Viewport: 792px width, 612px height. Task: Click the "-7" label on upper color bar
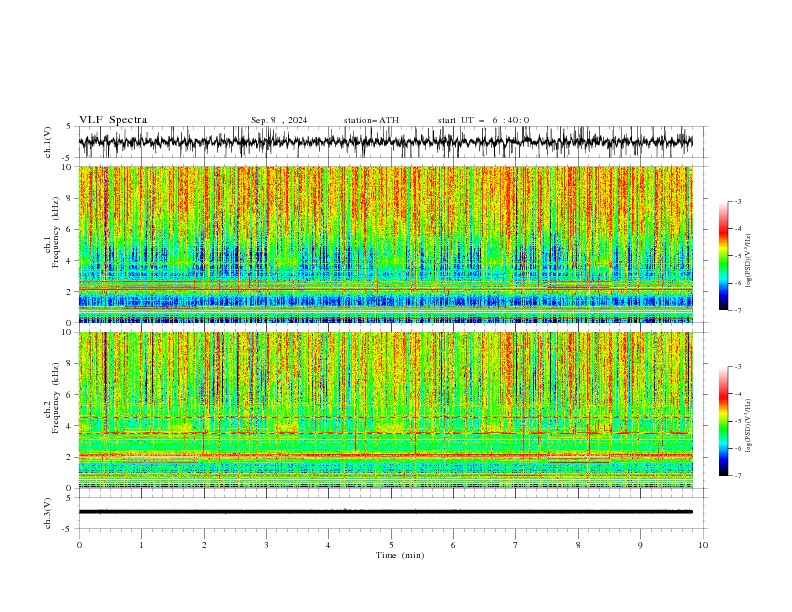click(737, 310)
